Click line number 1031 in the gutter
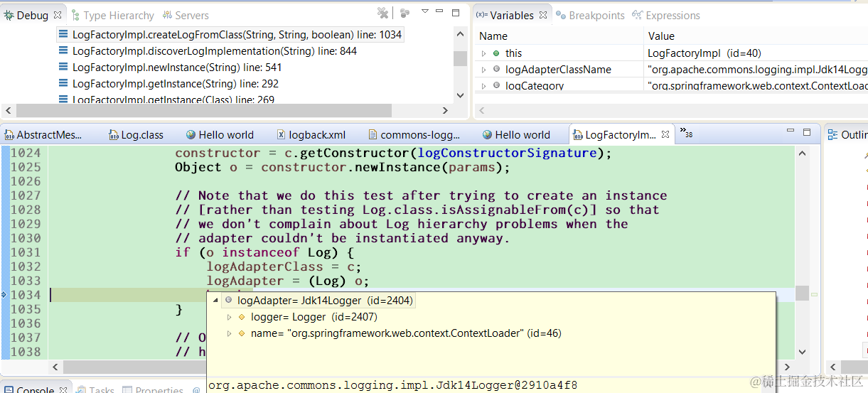Image resolution: width=868 pixels, height=393 pixels. tap(26, 252)
